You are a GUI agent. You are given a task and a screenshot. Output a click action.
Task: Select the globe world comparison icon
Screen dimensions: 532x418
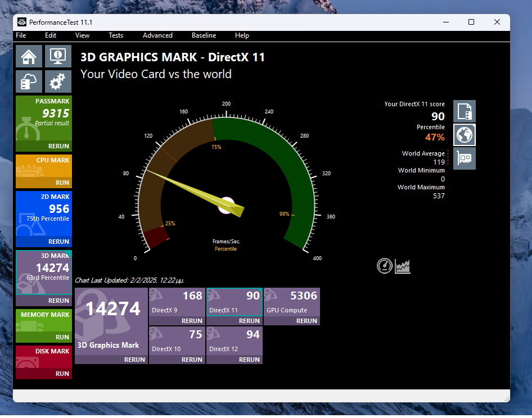click(465, 135)
